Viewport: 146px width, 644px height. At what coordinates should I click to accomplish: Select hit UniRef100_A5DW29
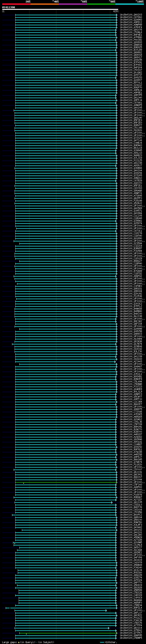131,538
